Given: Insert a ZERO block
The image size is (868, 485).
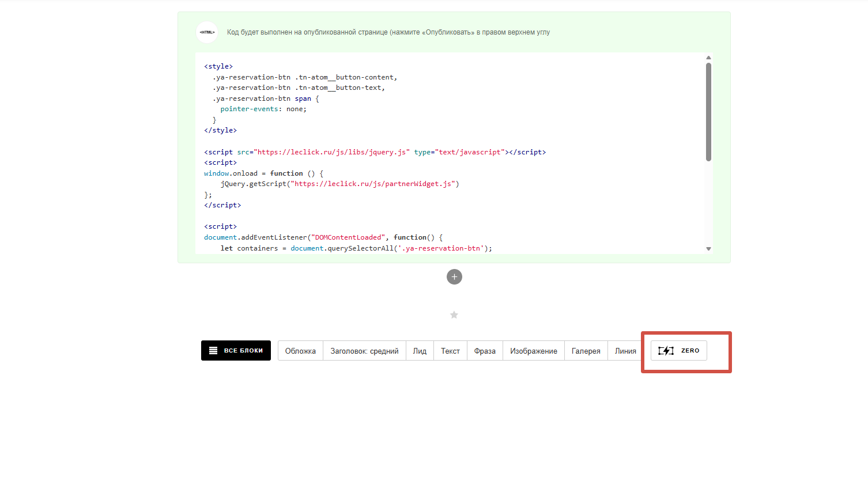Looking at the screenshot, I should (679, 351).
